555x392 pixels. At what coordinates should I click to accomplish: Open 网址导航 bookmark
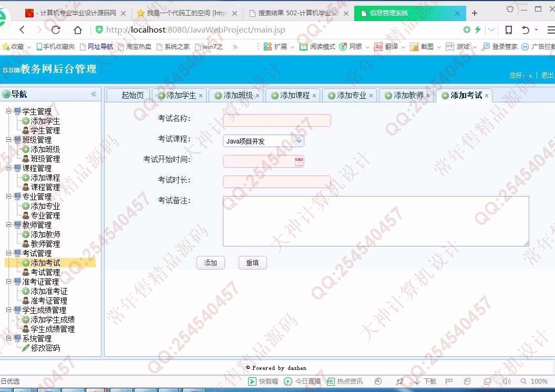tap(96, 47)
